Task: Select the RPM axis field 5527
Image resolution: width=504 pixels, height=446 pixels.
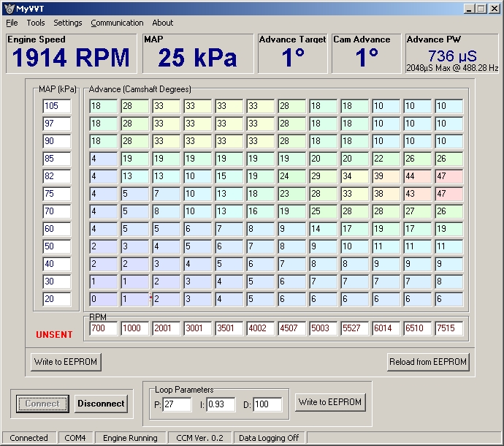Action: (x=355, y=328)
